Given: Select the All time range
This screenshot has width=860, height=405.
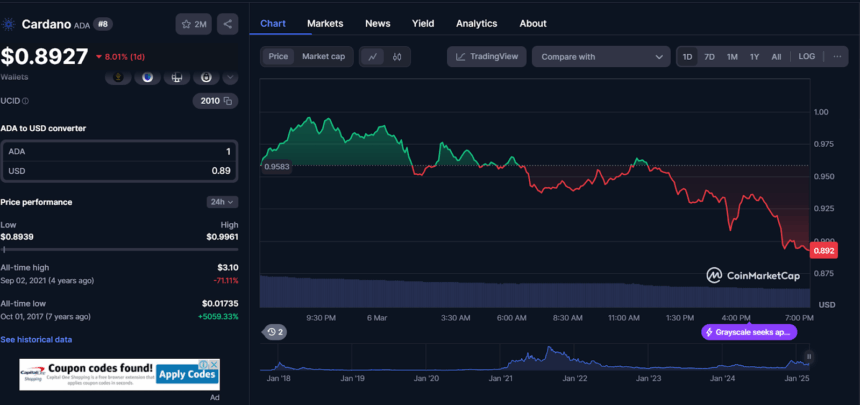Looking at the screenshot, I should 776,57.
